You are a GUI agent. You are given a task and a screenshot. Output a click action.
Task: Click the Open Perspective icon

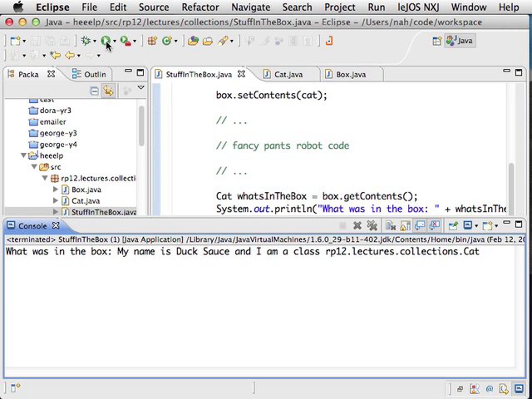[436, 41]
